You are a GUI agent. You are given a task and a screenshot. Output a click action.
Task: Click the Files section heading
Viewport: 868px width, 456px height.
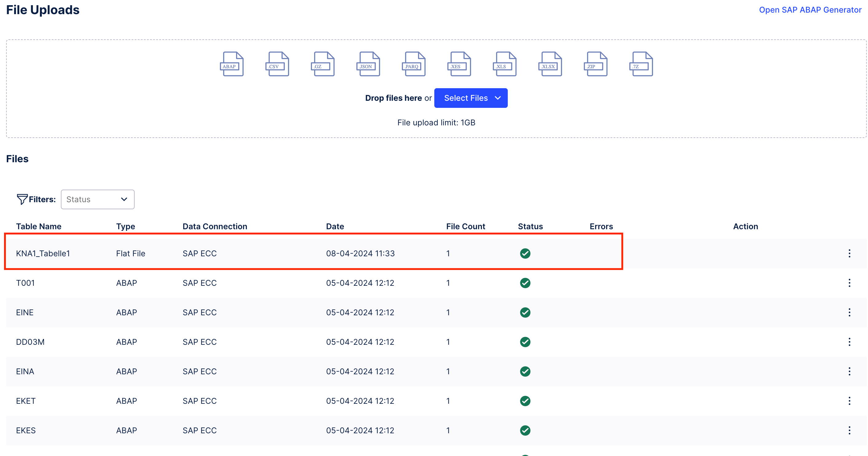pyautogui.click(x=17, y=159)
